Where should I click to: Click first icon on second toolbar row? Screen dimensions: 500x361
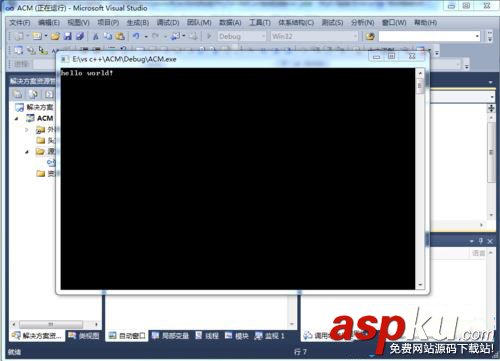tap(19, 50)
